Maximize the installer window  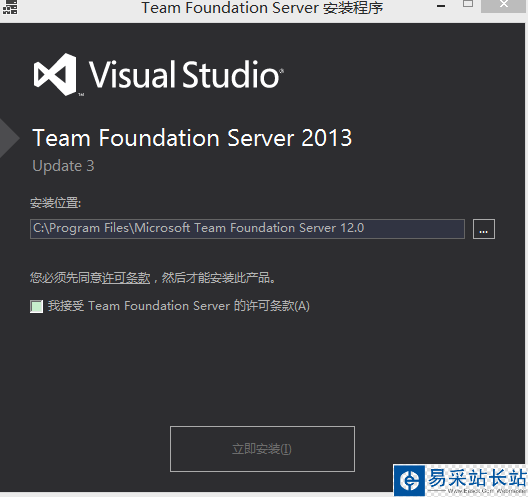coord(468,4)
